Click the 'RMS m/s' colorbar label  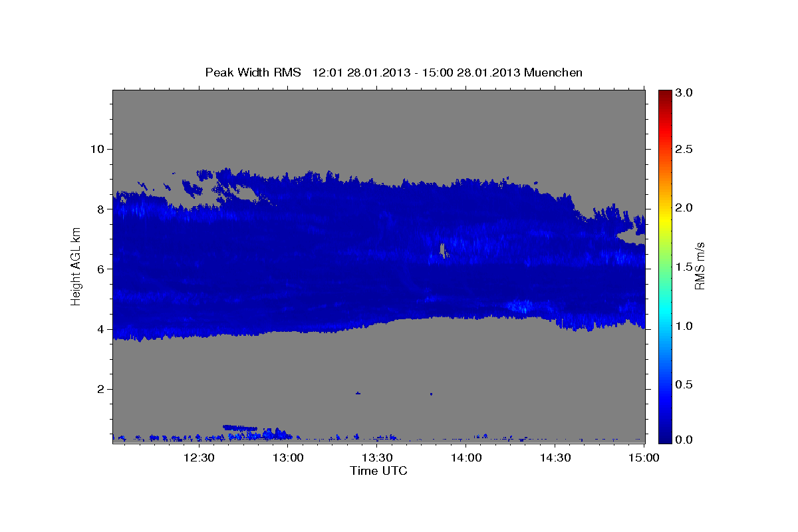700,266
